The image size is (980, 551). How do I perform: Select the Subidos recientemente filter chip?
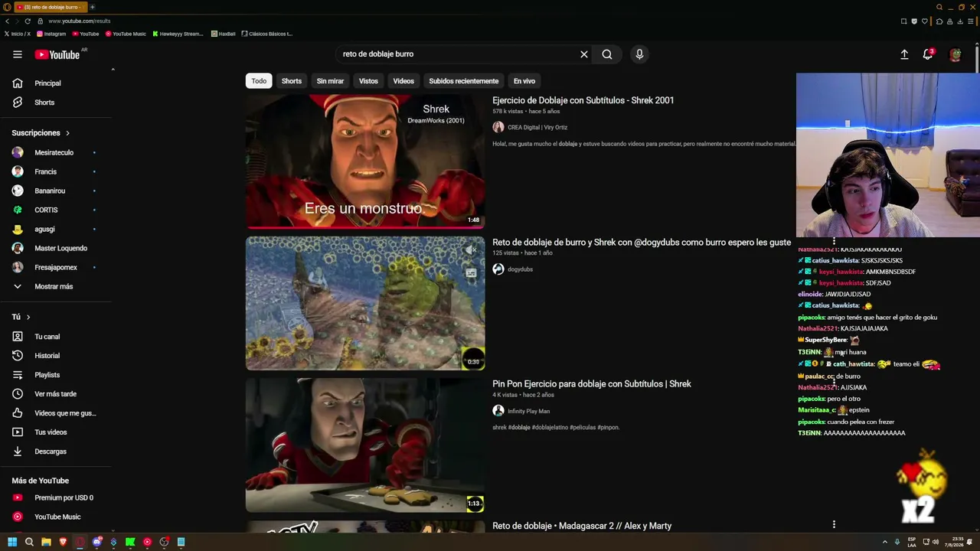pos(464,81)
